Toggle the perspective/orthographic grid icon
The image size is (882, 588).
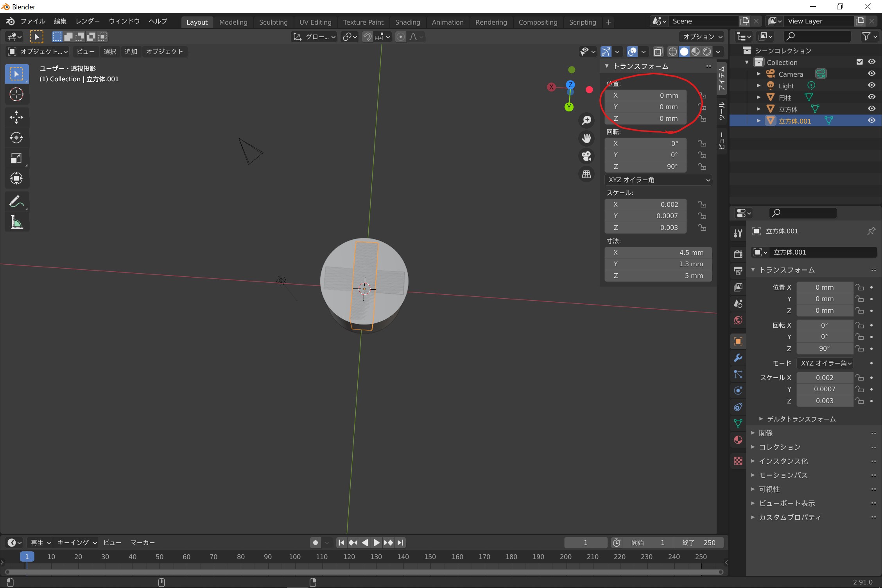pos(586,174)
